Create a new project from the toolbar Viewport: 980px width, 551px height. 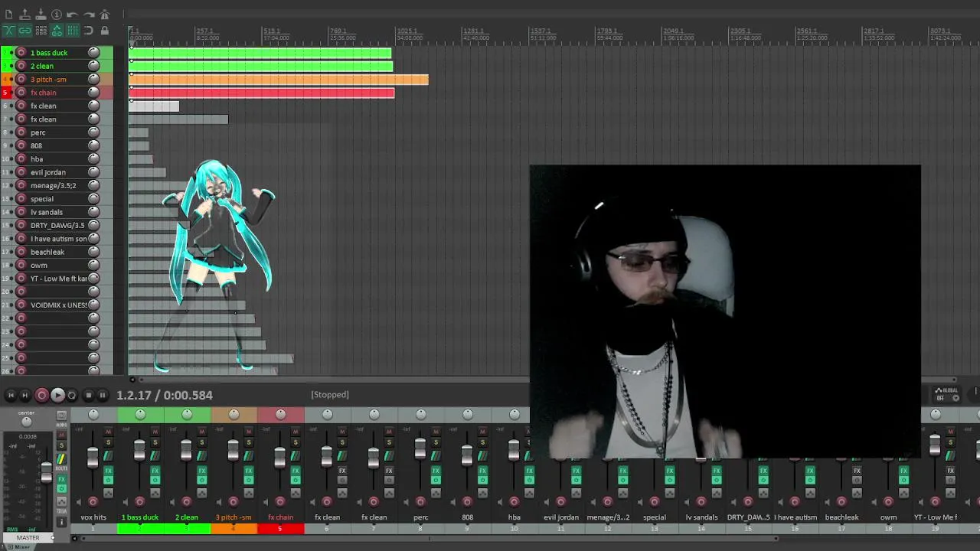[8, 15]
